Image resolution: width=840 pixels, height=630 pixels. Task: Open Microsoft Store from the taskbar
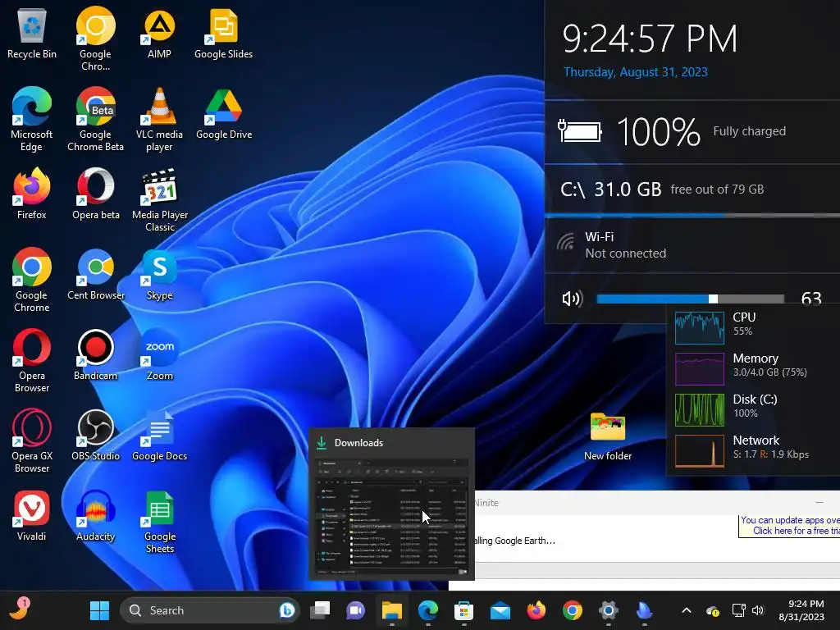pyautogui.click(x=463, y=610)
